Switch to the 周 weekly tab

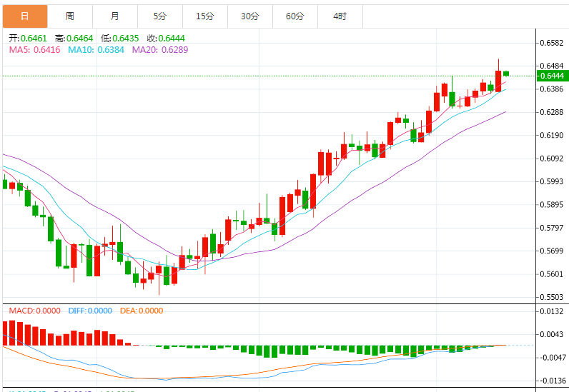click(70, 16)
